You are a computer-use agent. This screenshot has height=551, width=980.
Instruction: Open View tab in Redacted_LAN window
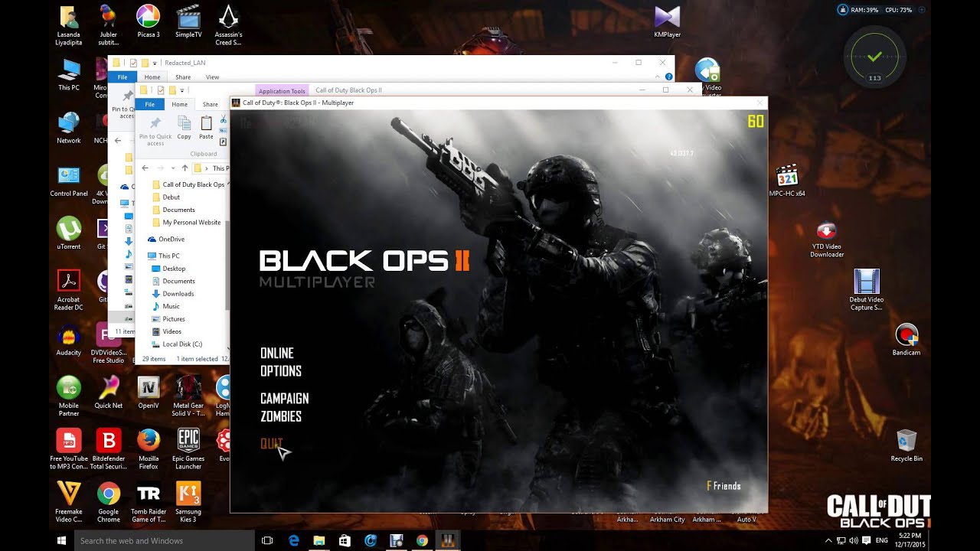(x=212, y=77)
